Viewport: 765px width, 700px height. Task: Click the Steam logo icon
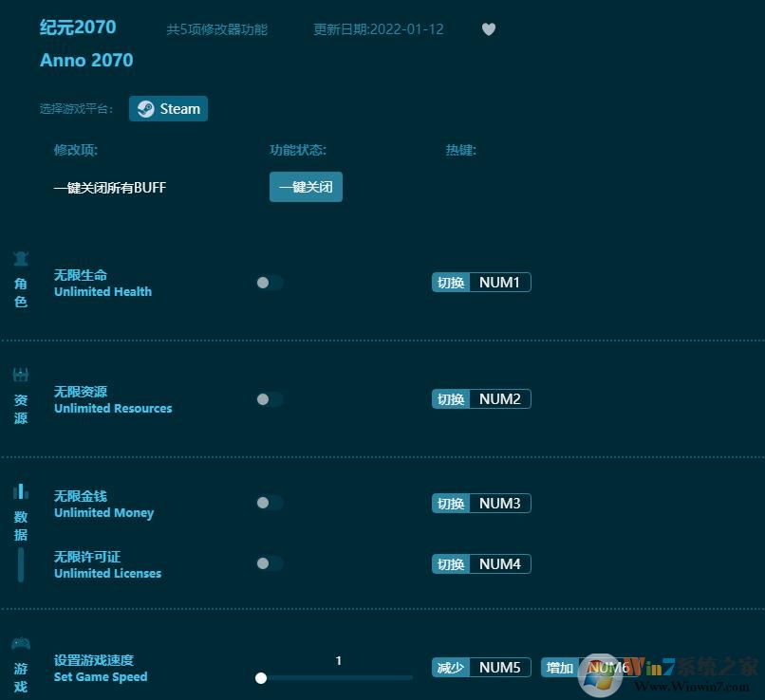[144, 108]
